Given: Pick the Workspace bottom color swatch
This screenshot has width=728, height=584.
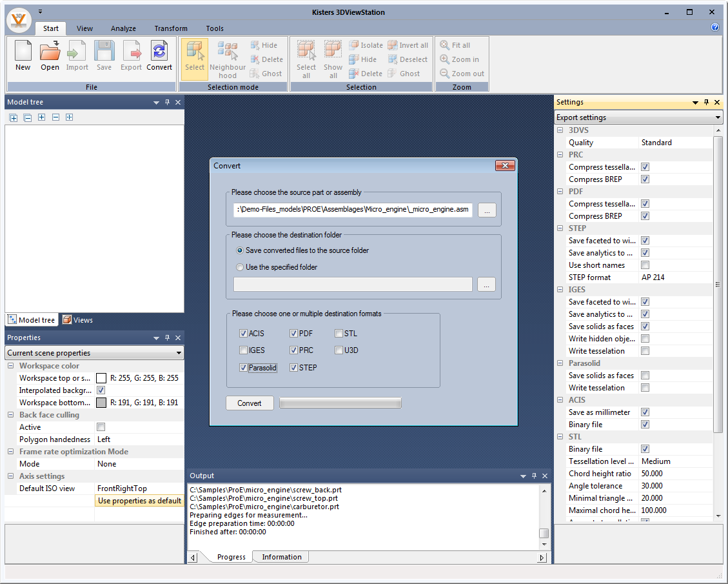Looking at the screenshot, I should [101, 403].
